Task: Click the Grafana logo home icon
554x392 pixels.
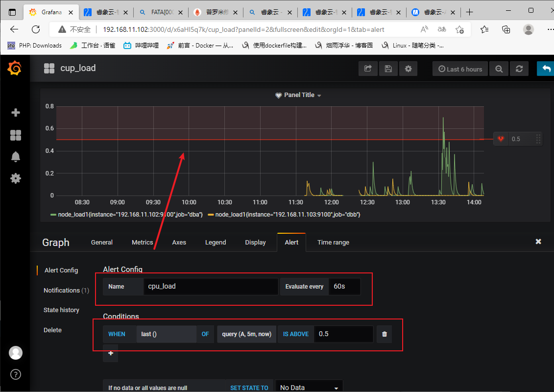Action: 15,68
